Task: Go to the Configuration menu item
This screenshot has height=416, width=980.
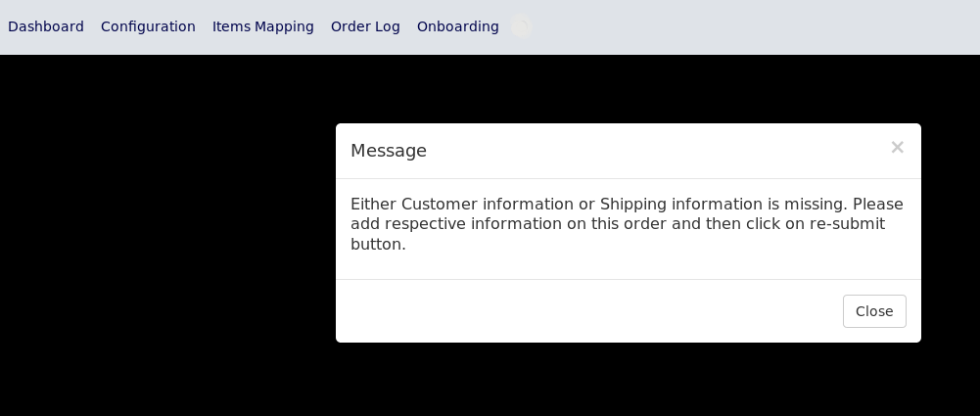Action: 148,26
